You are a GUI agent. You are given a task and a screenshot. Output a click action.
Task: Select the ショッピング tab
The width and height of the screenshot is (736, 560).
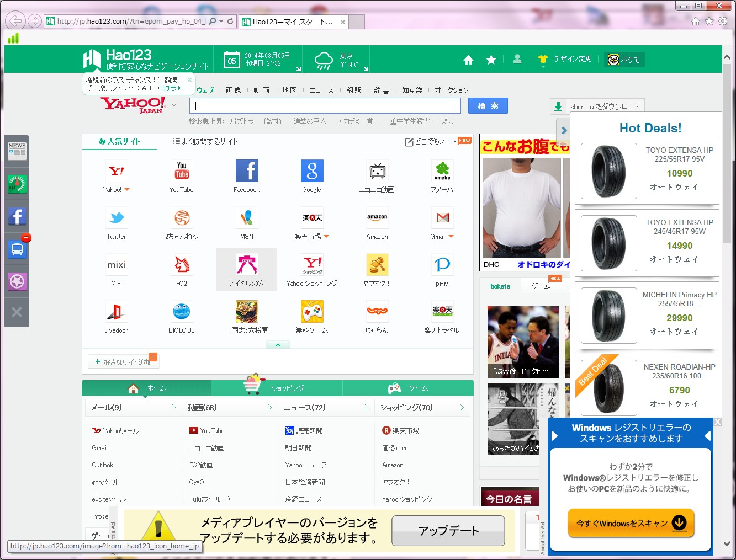(x=276, y=388)
